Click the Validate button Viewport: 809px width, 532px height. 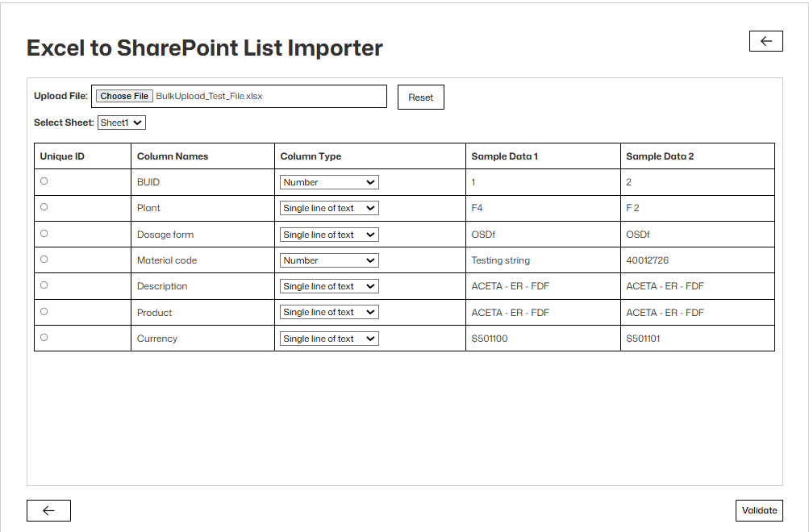tap(759, 510)
